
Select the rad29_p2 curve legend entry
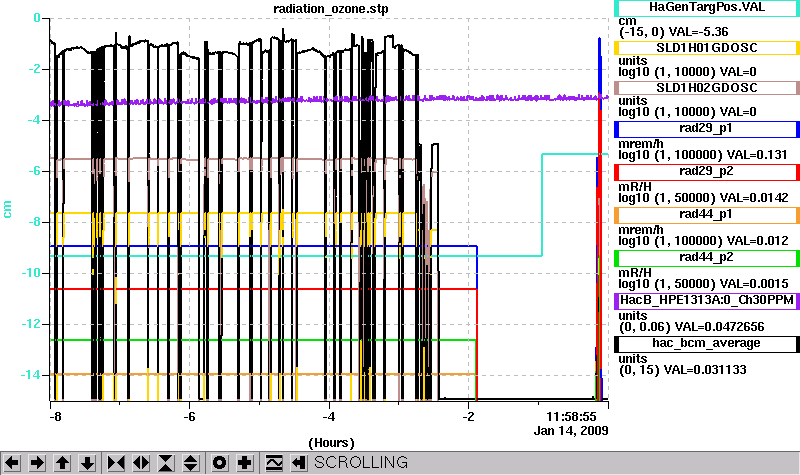[707, 172]
